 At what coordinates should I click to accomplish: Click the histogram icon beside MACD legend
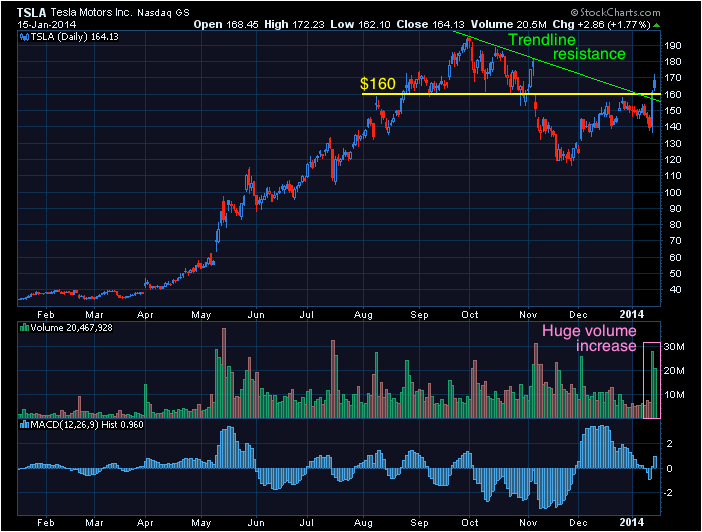tap(24, 425)
